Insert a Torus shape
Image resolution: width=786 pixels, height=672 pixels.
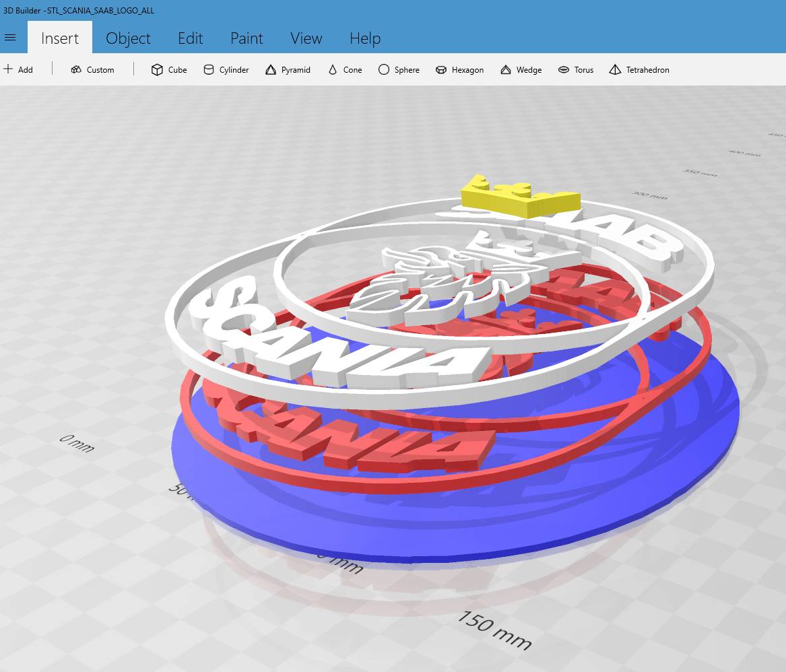pyautogui.click(x=575, y=69)
